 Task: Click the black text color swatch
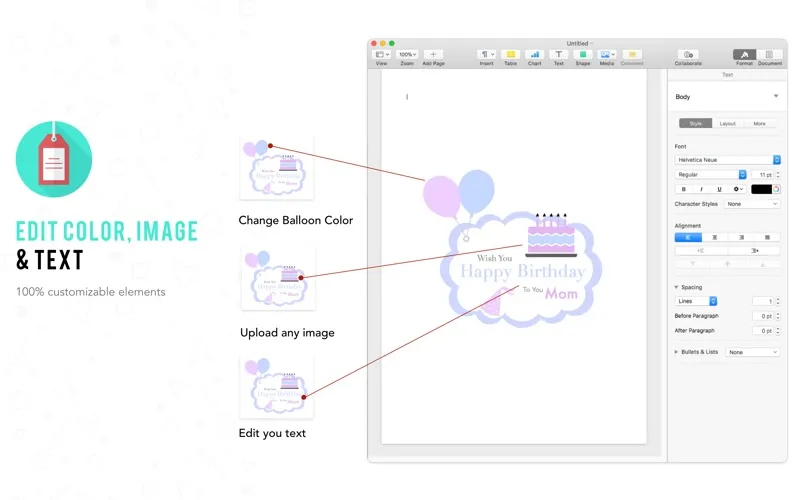click(x=761, y=188)
